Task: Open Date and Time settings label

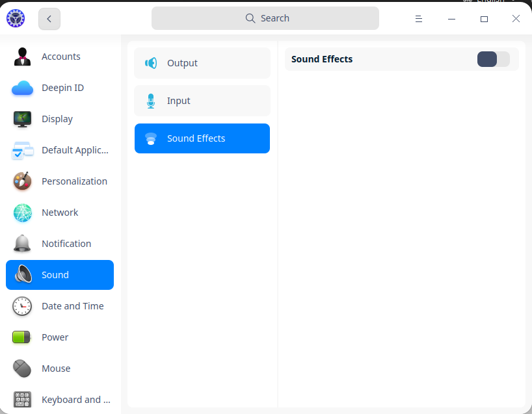Action: pyautogui.click(x=73, y=306)
